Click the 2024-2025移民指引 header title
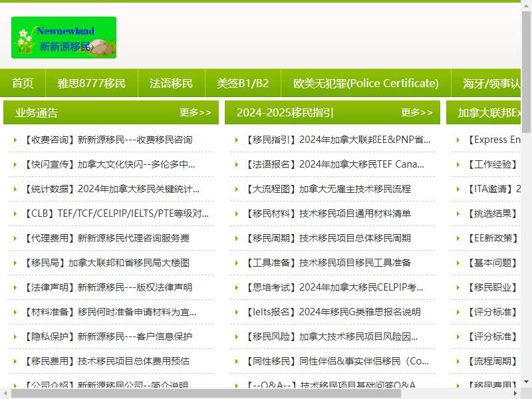The height and width of the screenshot is (399, 532). coord(285,112)
